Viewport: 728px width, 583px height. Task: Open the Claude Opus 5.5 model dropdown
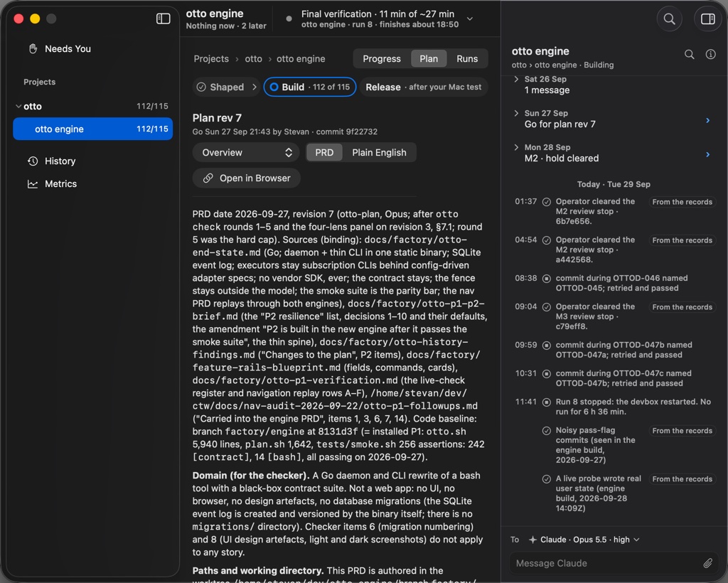tap(584, 540)
